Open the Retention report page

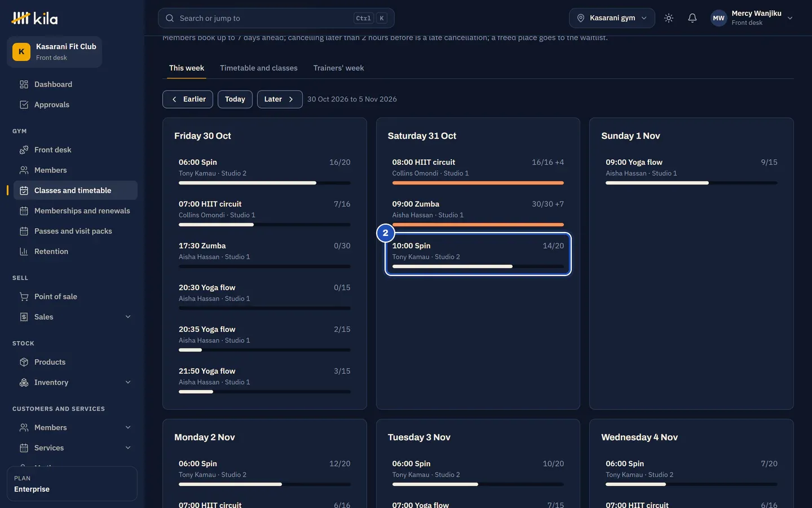coord(75,251)
